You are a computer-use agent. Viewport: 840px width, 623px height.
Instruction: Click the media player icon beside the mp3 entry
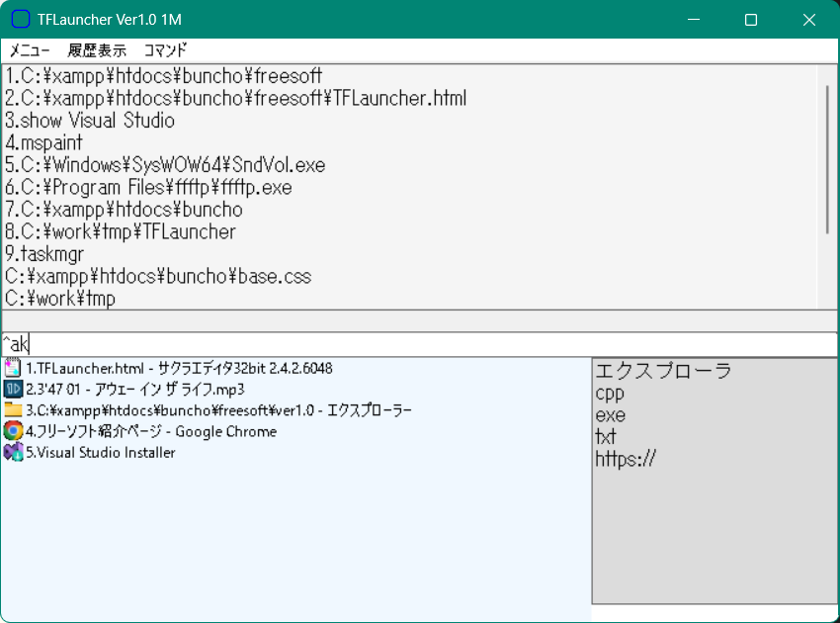pyautogui.click(x=13, y=389)
